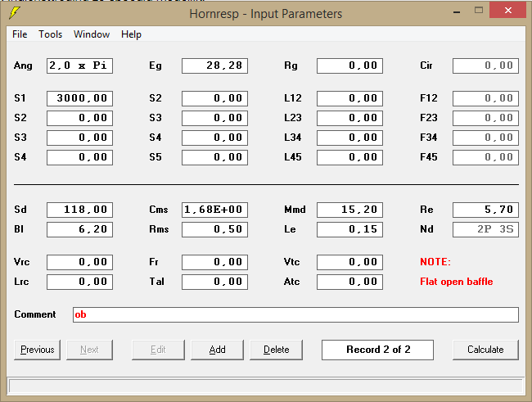Click the Vtc input field

[x=349, y=263]
